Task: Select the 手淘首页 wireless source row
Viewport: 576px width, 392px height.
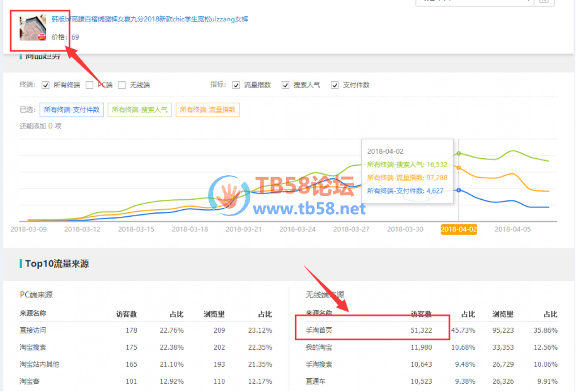Action: tap(432, 330)
